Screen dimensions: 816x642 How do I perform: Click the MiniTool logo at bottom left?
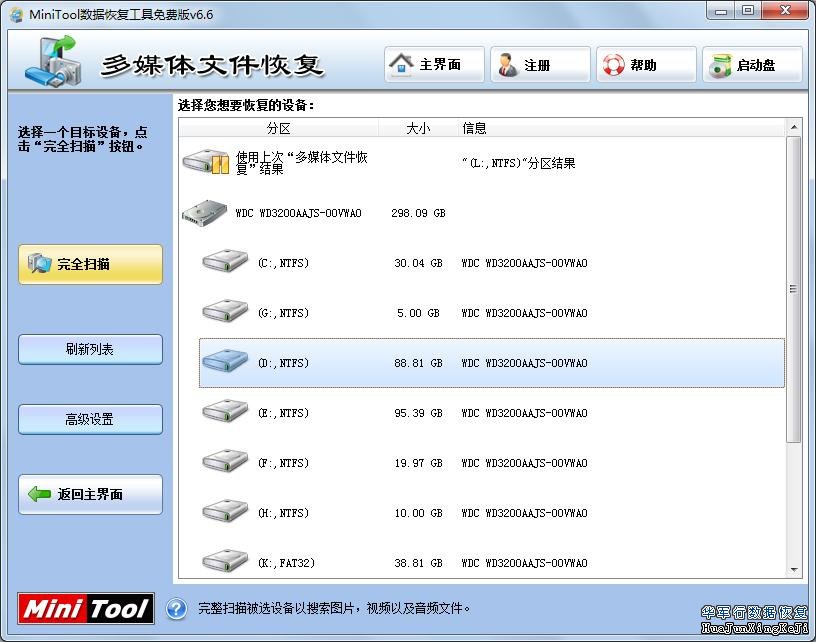click(84, 609)
